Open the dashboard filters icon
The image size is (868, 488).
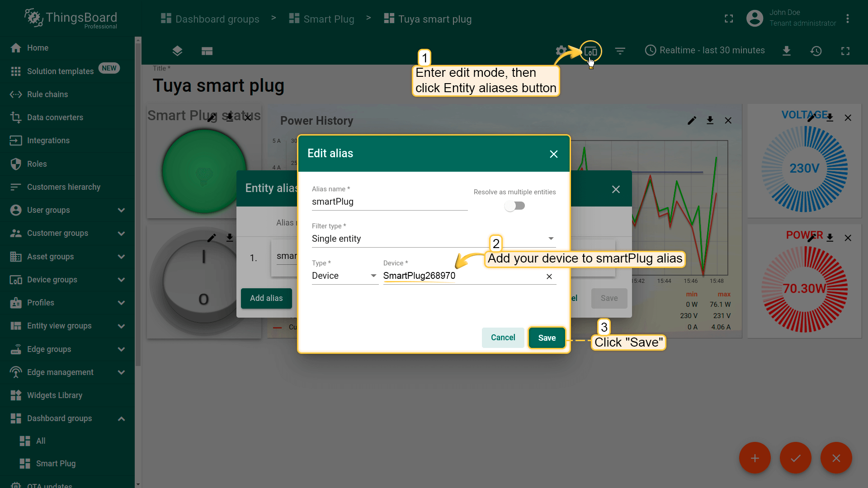[620, 51]
